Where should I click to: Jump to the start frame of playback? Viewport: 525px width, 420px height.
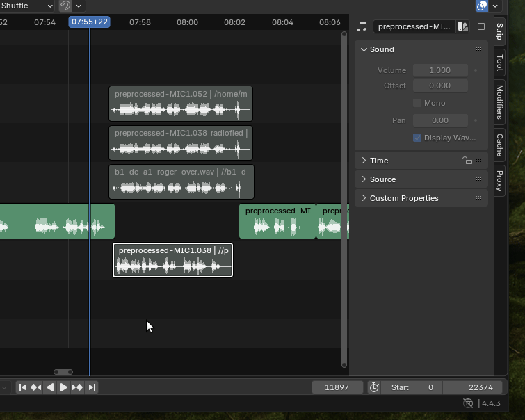(22, 387)
